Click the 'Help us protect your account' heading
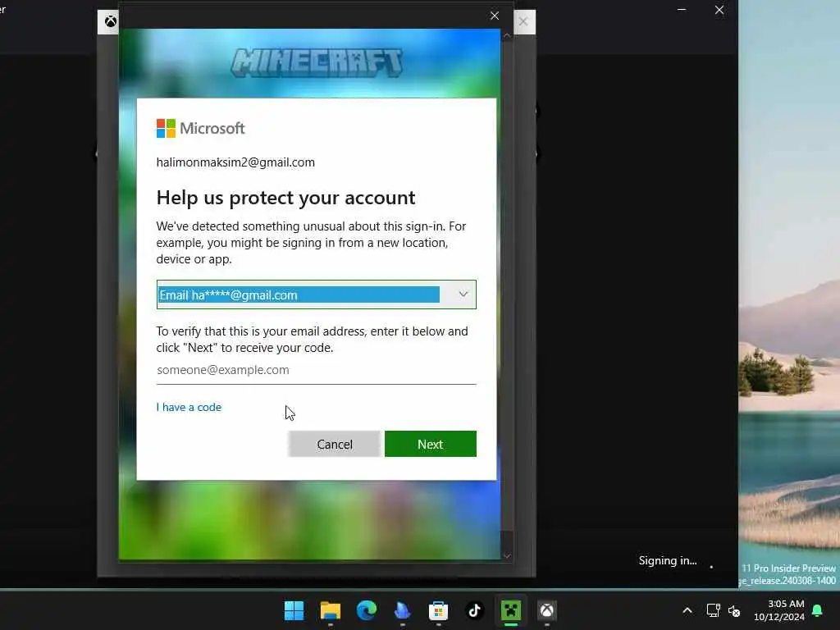840x630 pixels. (285, 198)
